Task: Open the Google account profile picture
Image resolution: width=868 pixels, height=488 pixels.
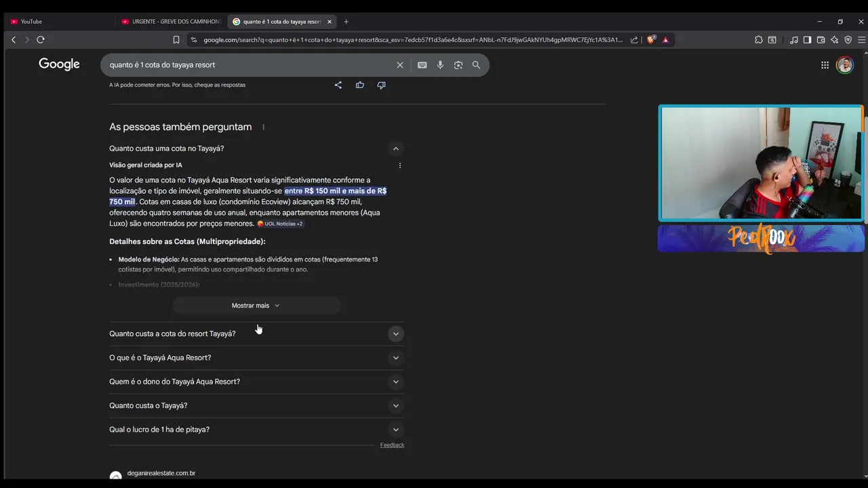Action: click(x=845, y=65)
